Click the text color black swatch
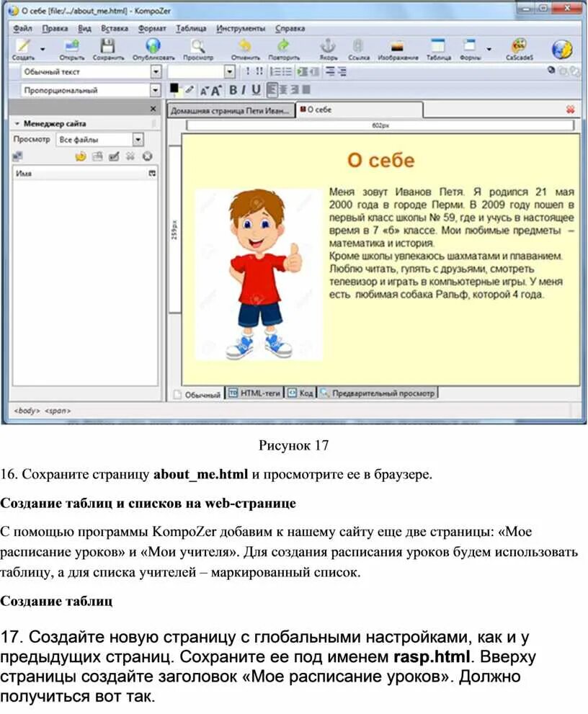 174,89
